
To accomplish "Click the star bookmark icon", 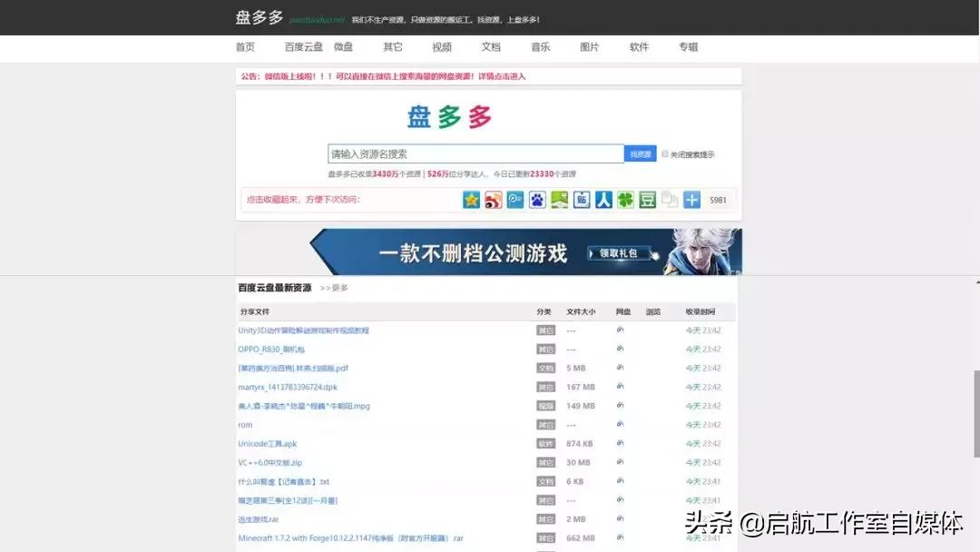I will click(471, 200).
